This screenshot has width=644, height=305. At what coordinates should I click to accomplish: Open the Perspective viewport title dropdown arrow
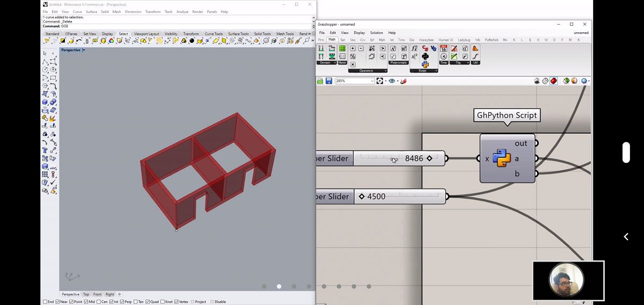(83, 50)
